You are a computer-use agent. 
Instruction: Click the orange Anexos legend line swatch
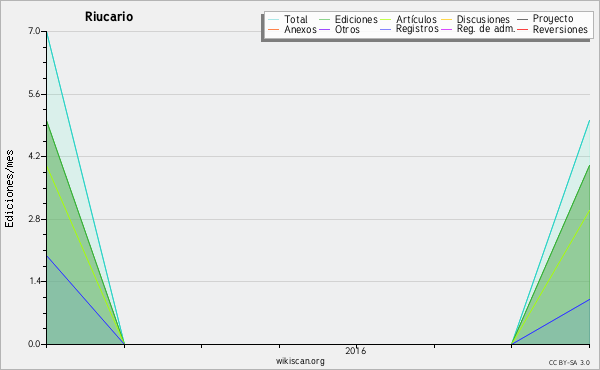[274, 29]
